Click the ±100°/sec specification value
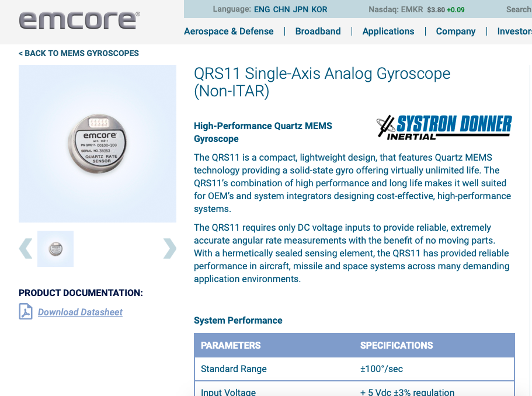The width and height of the screenshot is (532, 396). (381, 369)
